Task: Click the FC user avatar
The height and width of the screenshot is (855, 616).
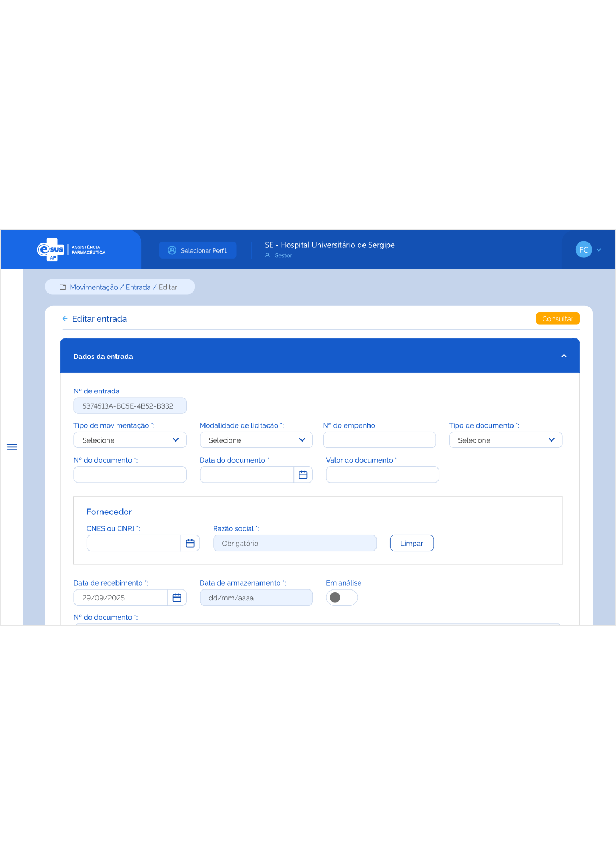Action: point(583,250)
